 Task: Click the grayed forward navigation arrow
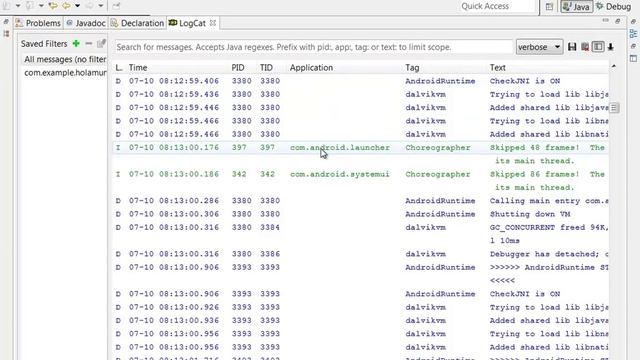click(89, 6)
